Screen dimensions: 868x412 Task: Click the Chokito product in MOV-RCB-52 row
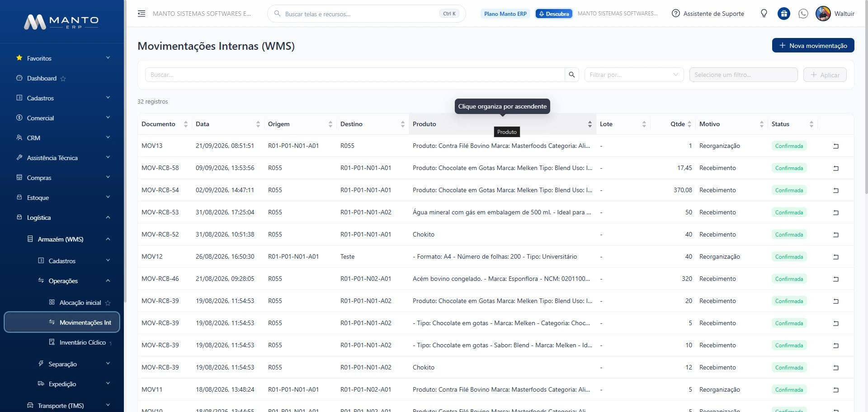(424, 234)
